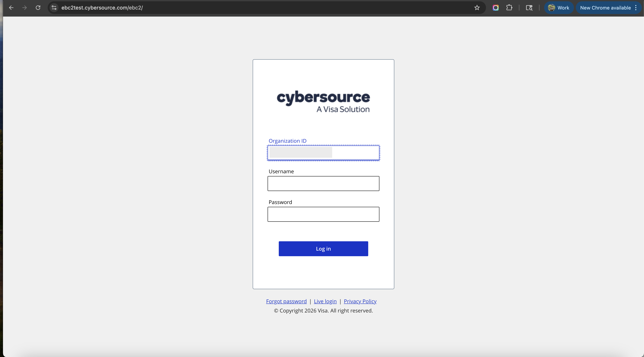
Task: Open the Privacy Policy link
Action: (x=360, y=301)
